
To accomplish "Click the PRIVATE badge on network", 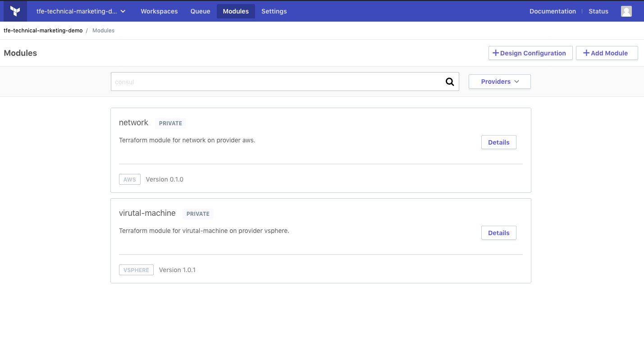I will [170, 123].
